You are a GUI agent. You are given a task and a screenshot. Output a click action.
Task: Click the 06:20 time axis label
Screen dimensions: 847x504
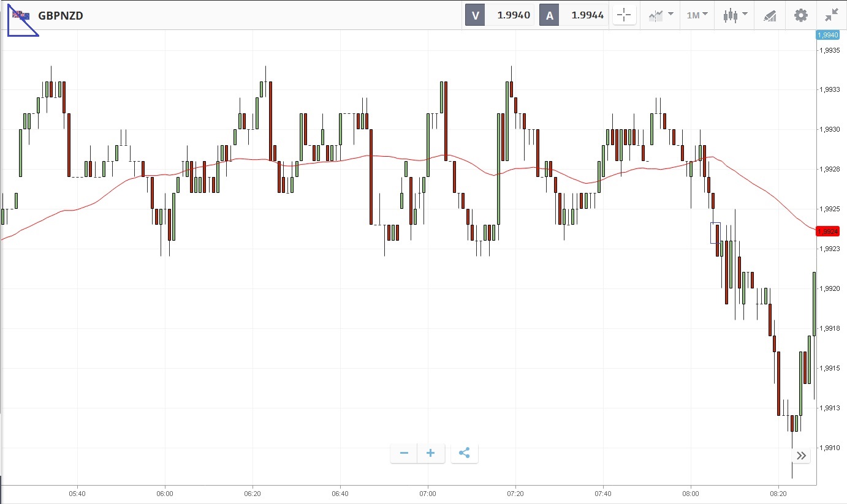[x=253, y=494]
